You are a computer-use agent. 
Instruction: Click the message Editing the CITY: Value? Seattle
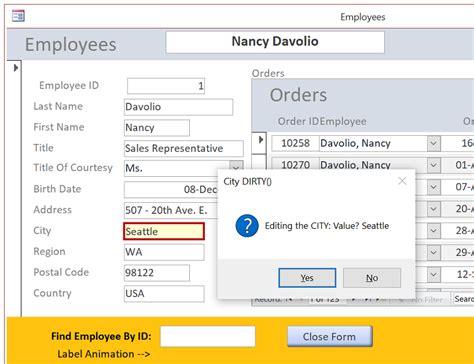click(x=327, y=226)
